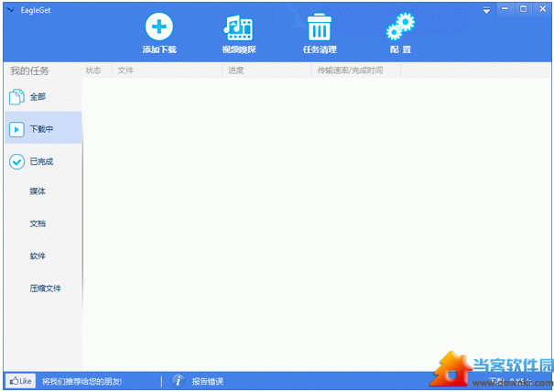Click the 添加下载 plus icon
Screen dimensions: 554x392
(x=159, y=27)
